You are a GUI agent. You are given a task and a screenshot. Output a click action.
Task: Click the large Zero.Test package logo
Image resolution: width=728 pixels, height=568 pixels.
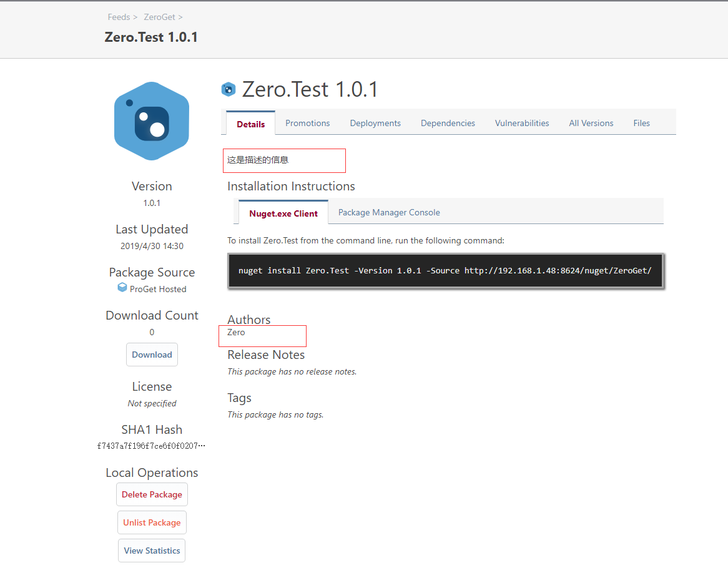point(152,121)
